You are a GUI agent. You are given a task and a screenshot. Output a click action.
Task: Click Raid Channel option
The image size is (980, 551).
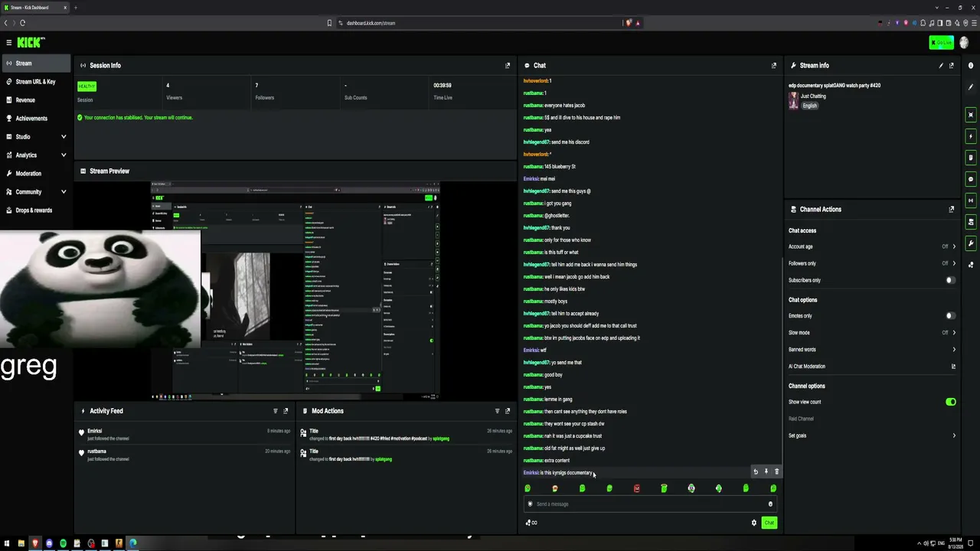tap(801, 419)
